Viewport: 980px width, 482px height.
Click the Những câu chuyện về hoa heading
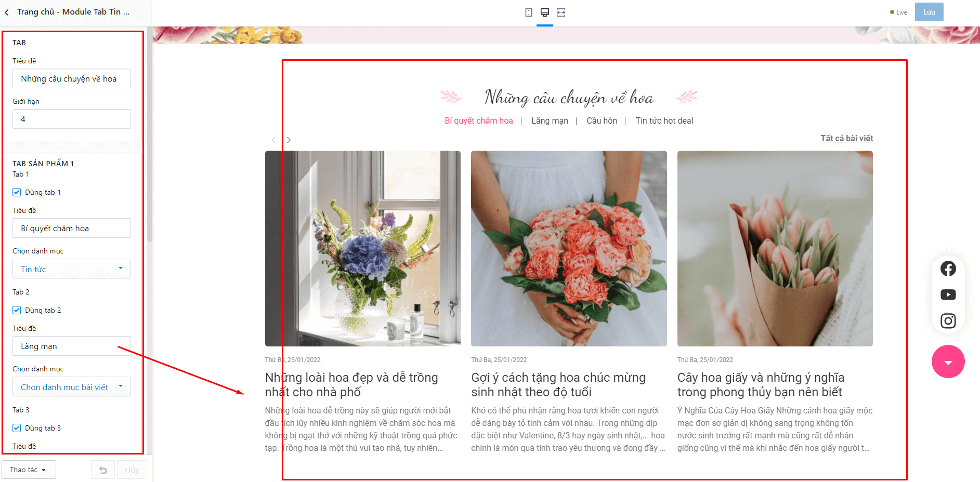pos(569,97)
